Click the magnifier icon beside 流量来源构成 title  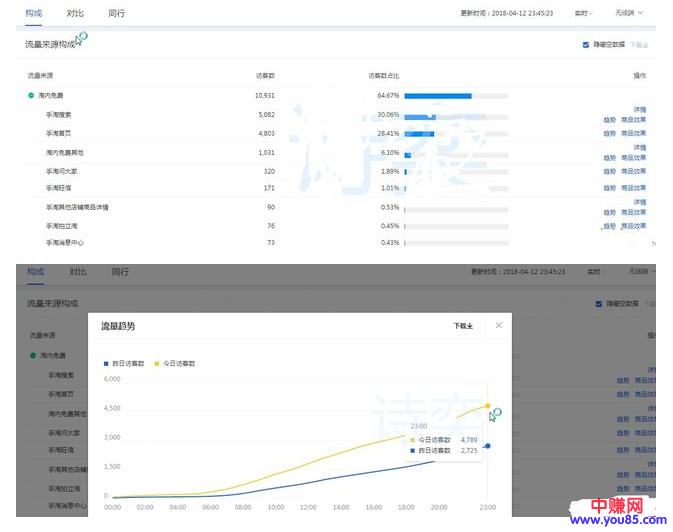point(82,39)
